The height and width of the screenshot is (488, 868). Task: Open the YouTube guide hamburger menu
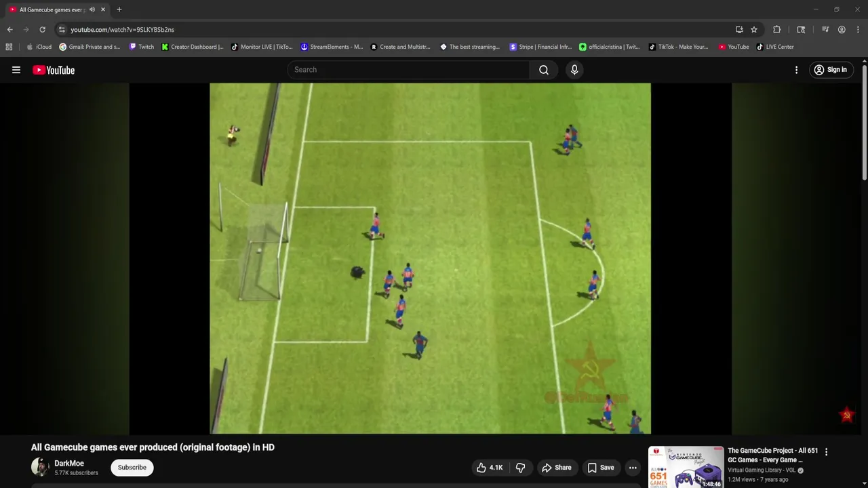pos(16,70)
